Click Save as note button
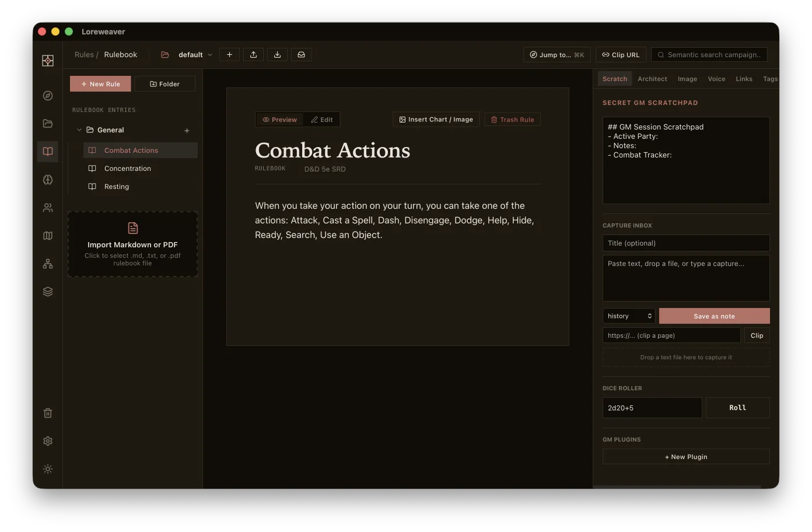 click(x=715, y=316)
